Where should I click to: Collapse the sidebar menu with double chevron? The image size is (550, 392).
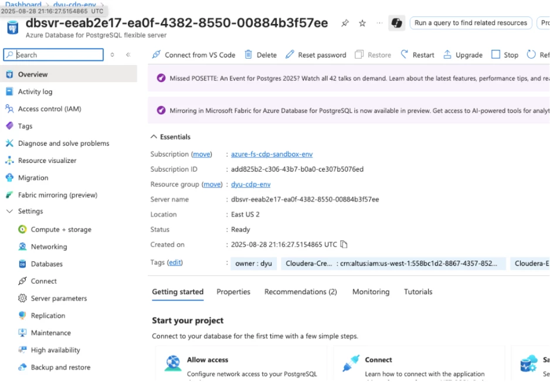coord(128,54)
